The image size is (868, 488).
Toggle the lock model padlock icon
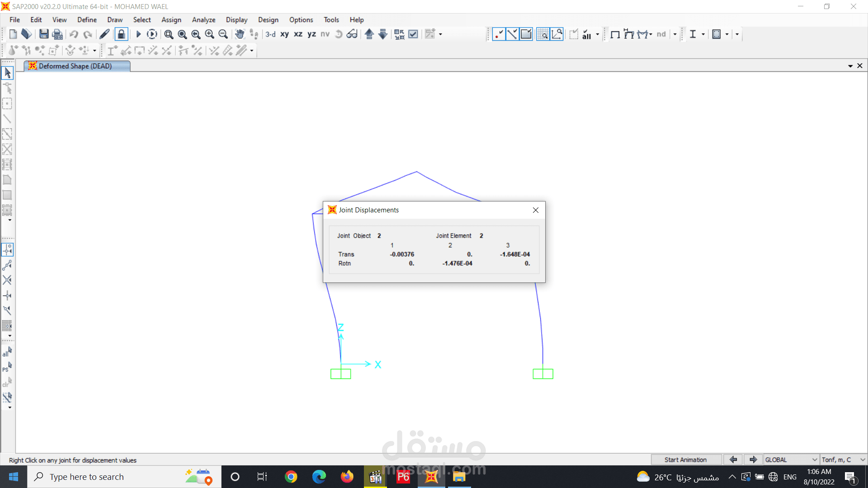[x=121, y=34]
